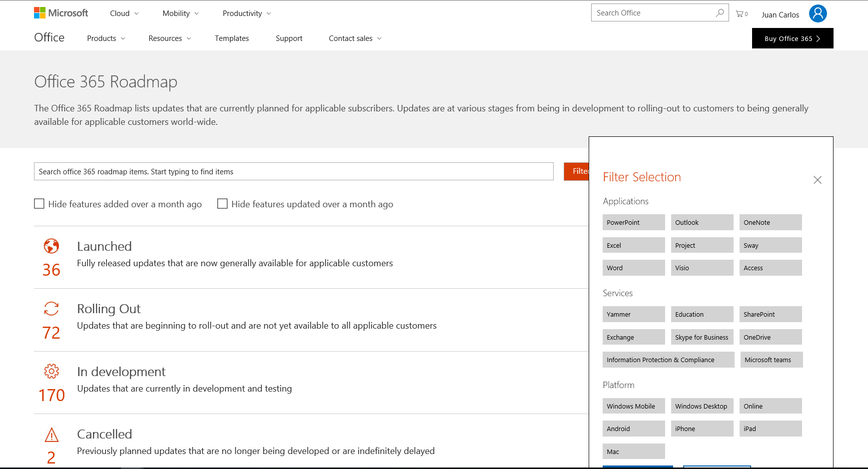Click the Juan Carlos account avatar

point(818,13)
